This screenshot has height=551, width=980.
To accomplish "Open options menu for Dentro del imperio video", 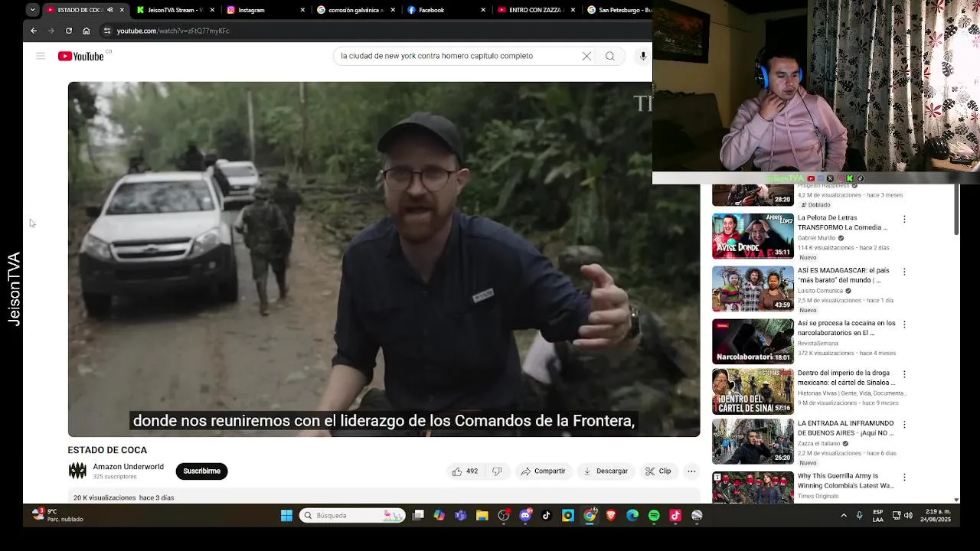I will click(x=904, y=374).
